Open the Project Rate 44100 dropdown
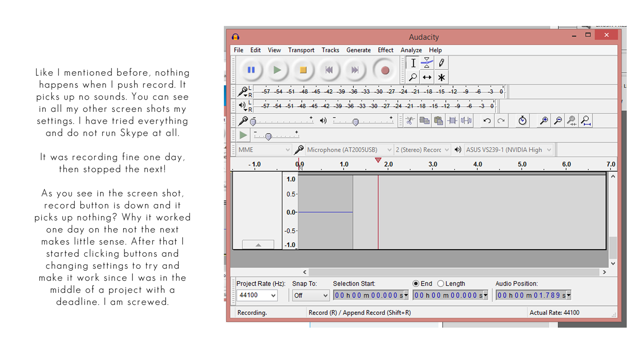This screenshot has width=644, height=362. (257, 295)
